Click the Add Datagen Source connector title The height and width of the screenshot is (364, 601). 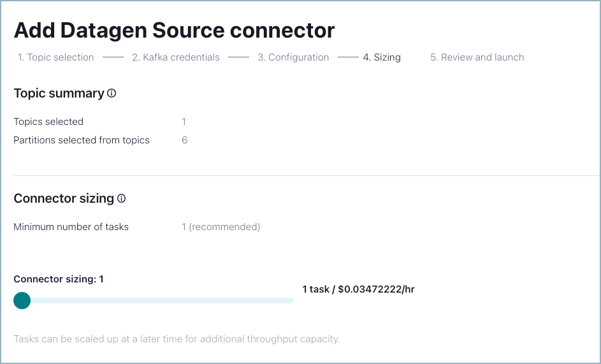click(x=174, y=30)
